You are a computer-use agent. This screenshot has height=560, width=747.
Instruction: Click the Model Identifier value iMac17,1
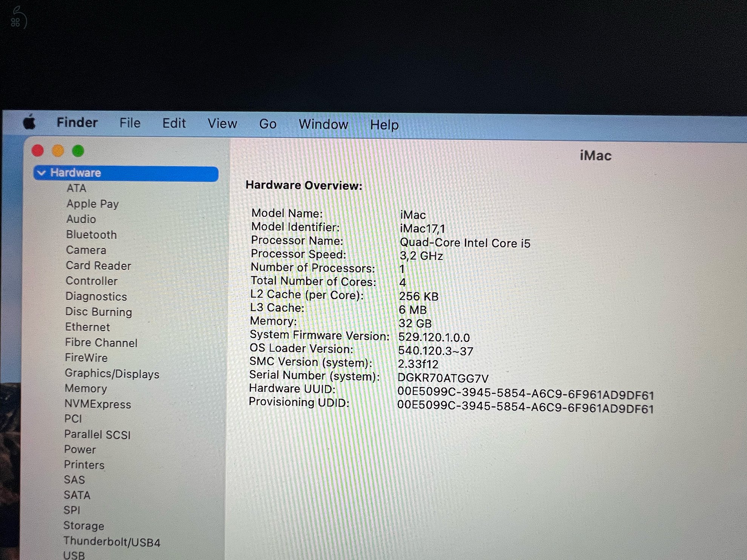click(x=423, y=229)
